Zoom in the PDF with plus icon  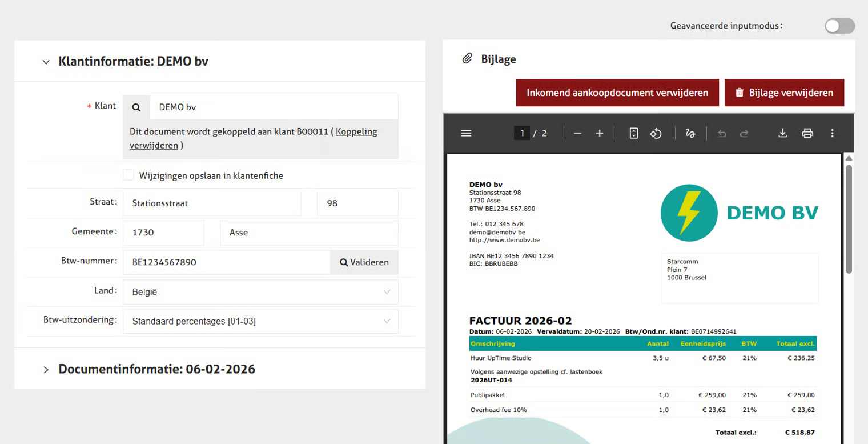(x=600, y=133)
